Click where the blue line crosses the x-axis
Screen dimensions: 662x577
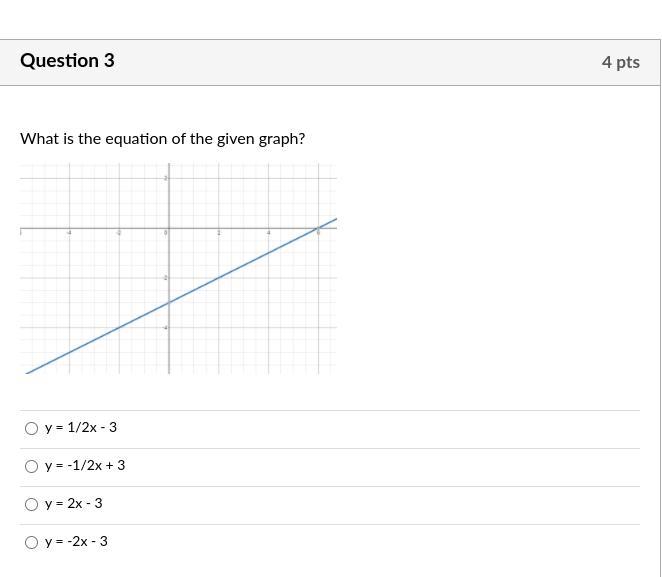tap(318, 228)
